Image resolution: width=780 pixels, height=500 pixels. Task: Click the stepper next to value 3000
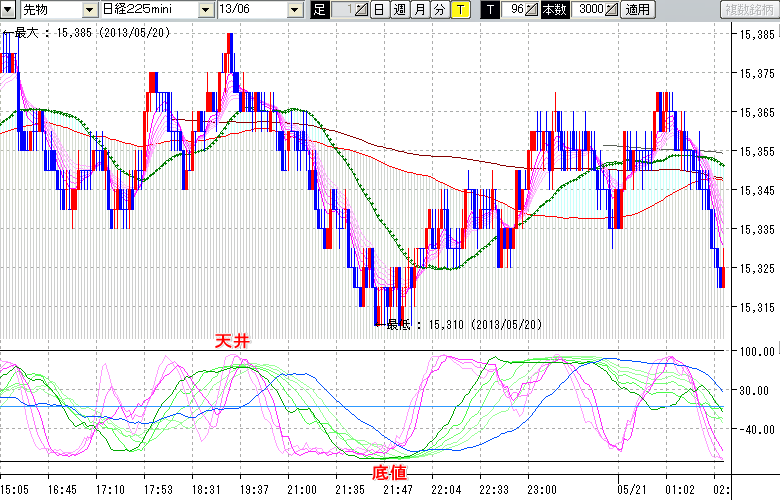[x=612, y=10]
